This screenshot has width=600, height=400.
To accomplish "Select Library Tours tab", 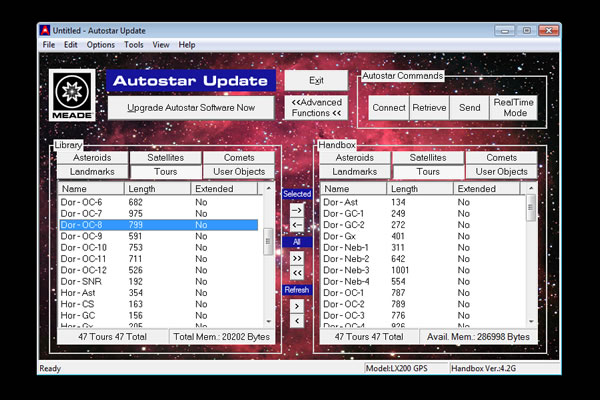I will tap(166, 172).
